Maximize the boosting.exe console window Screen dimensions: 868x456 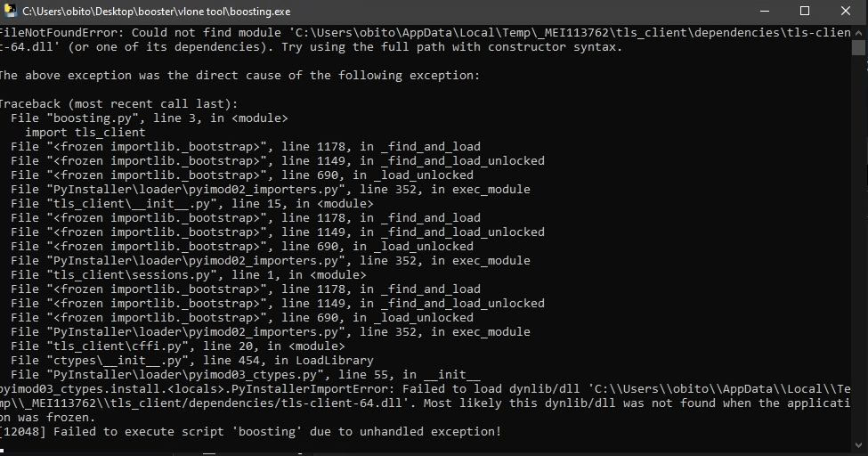click(x=805, y=11)
